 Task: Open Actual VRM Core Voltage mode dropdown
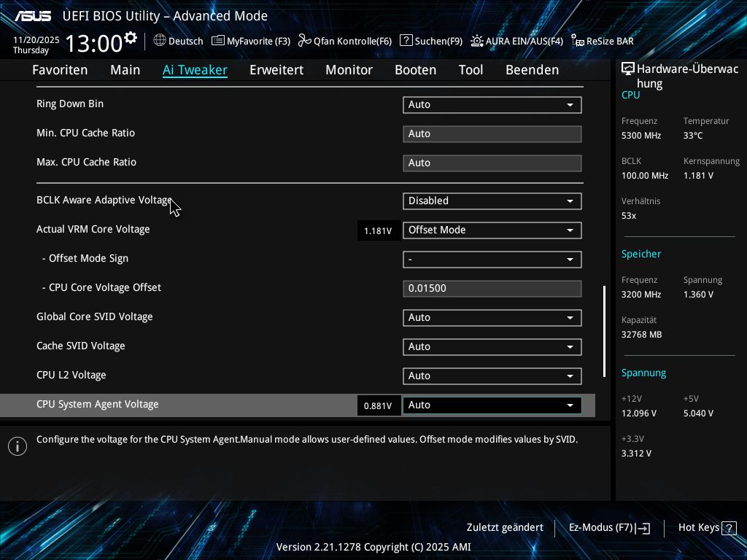pos(492,230)
